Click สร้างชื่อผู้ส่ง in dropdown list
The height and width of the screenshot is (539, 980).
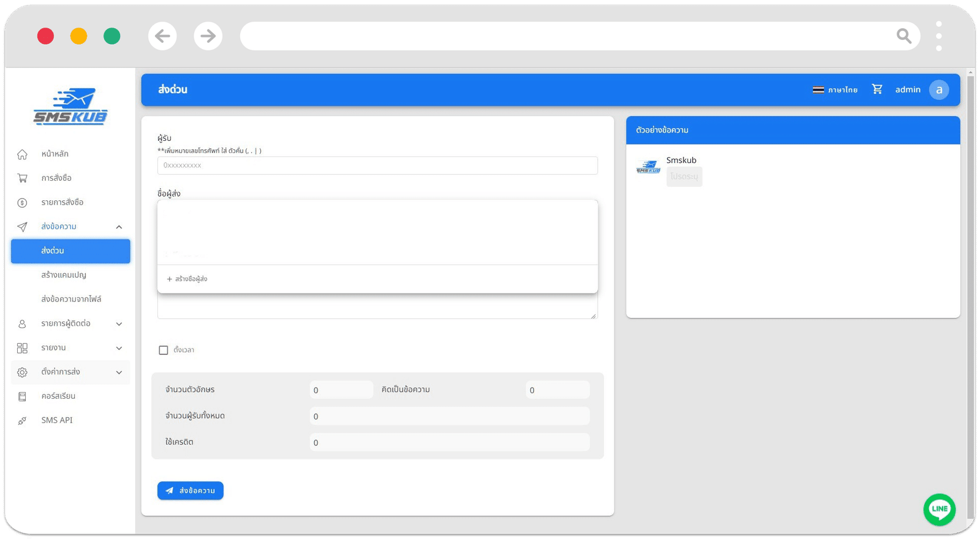click(x=187, y=279)
